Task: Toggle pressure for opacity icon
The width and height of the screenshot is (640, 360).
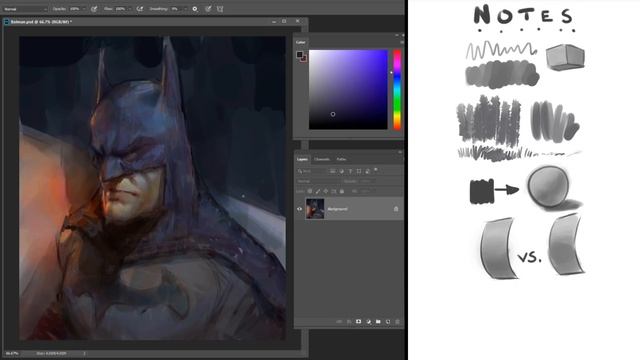Action: pyautogui.click(x=94, y=9)
